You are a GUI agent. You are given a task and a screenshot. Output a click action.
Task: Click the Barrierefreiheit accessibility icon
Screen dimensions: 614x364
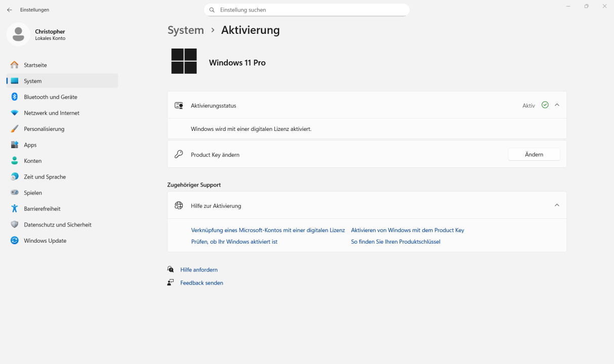pos(14,209)
